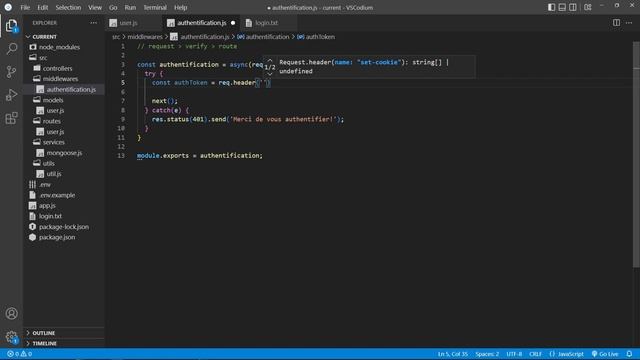This screenshot has width=640, height=360.
Task: Open app.js in the file tree
Action: pos(47,206)
